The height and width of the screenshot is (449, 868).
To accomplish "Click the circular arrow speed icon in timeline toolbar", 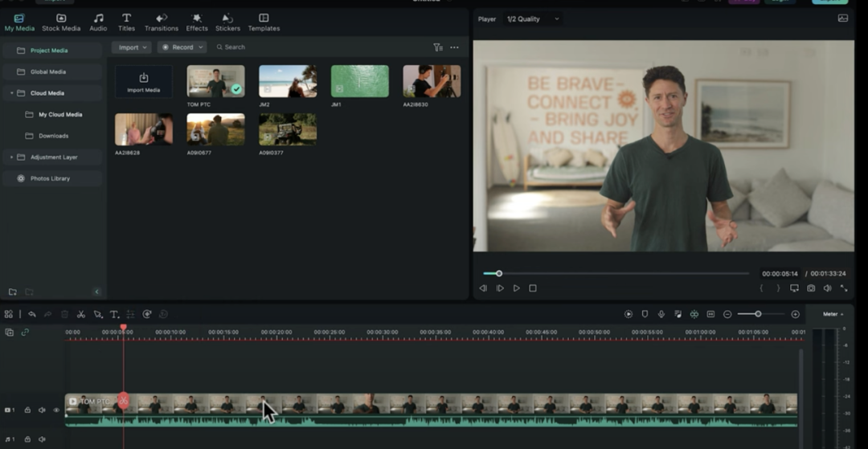I will 147,314.
